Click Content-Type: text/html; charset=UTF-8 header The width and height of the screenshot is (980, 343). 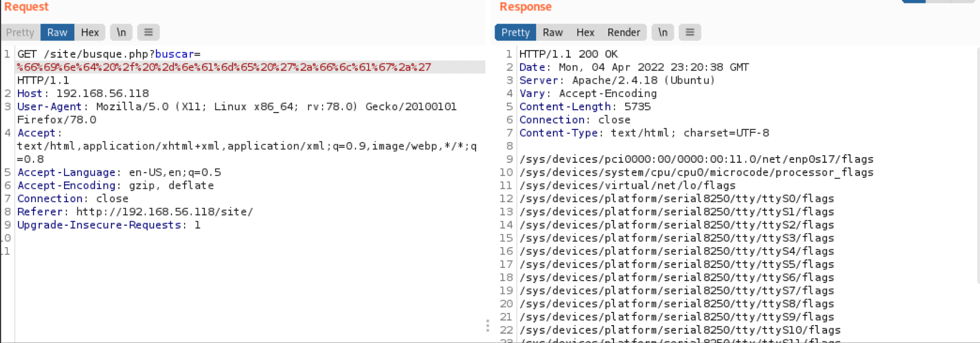(x=644, y=133)
